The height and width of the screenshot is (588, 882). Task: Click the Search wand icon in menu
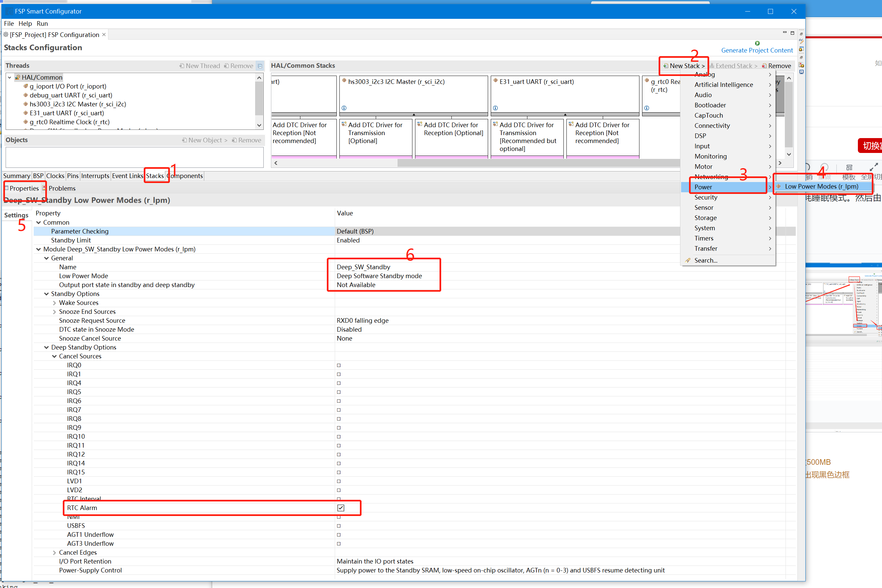click(x=688, y=260)
